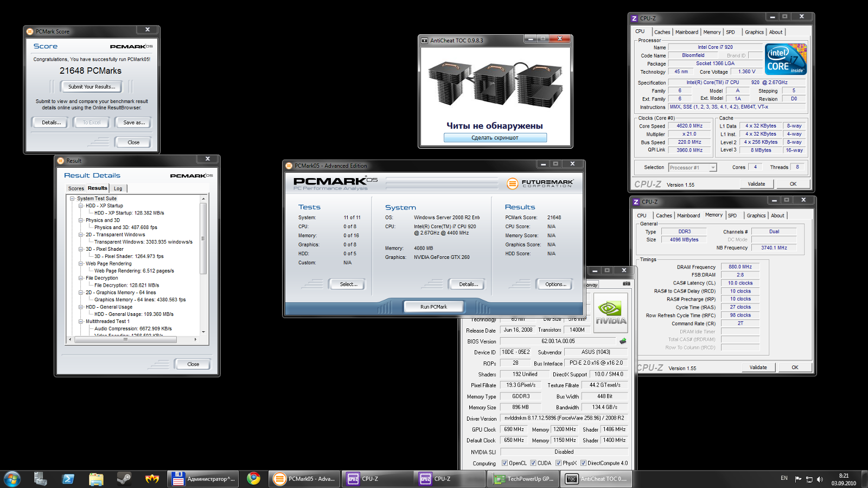Click Details... button under System in PCMark05
The height and width of the screenshot is (488, 868).
coord(468,284)
